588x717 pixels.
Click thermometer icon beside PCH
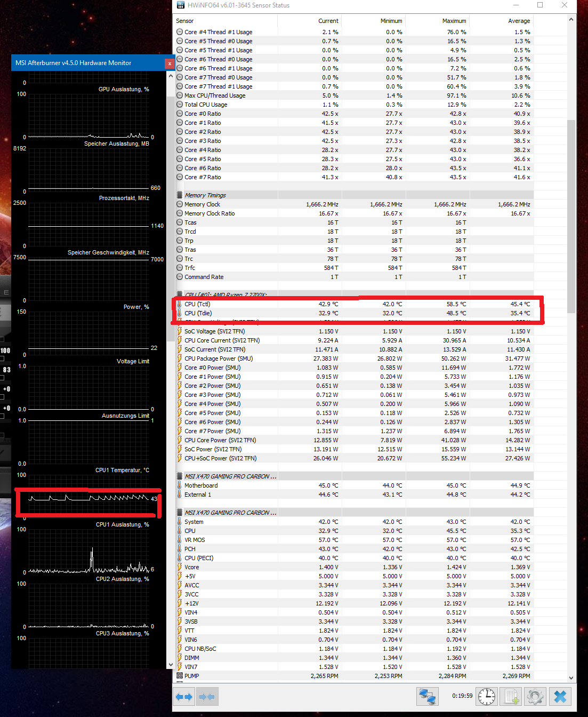click(x=180, y=549)
